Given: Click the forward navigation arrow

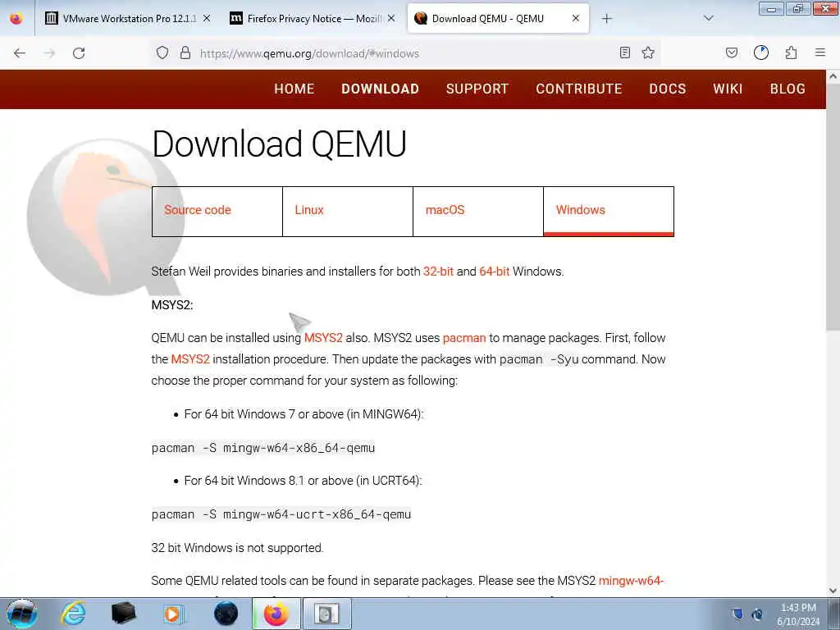Looking at the screenshot, I should pyautogui.click(x=49, y=53).
